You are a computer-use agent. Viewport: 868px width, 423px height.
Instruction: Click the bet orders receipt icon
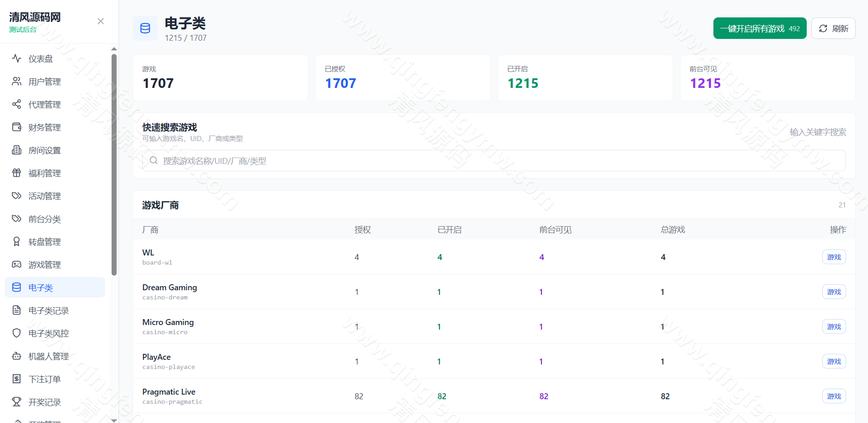click(16, 379)
